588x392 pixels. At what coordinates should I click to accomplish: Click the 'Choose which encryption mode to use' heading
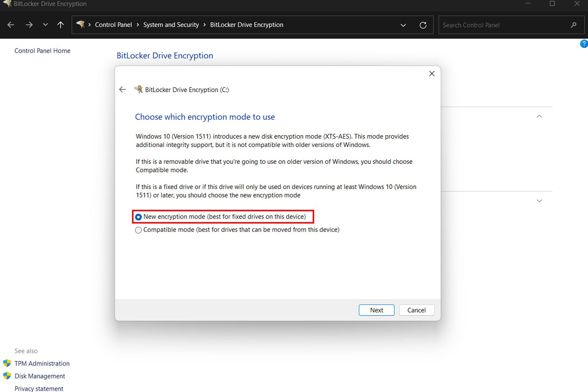(x=205, y=117)
